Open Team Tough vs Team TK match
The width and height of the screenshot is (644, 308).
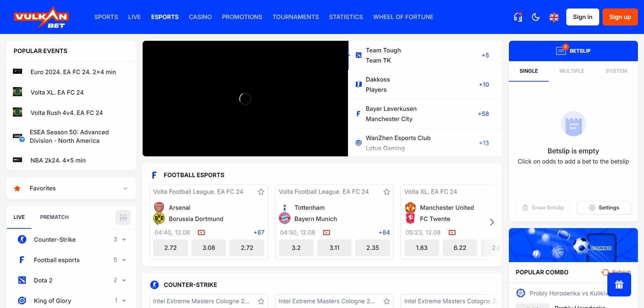(425, 55)
